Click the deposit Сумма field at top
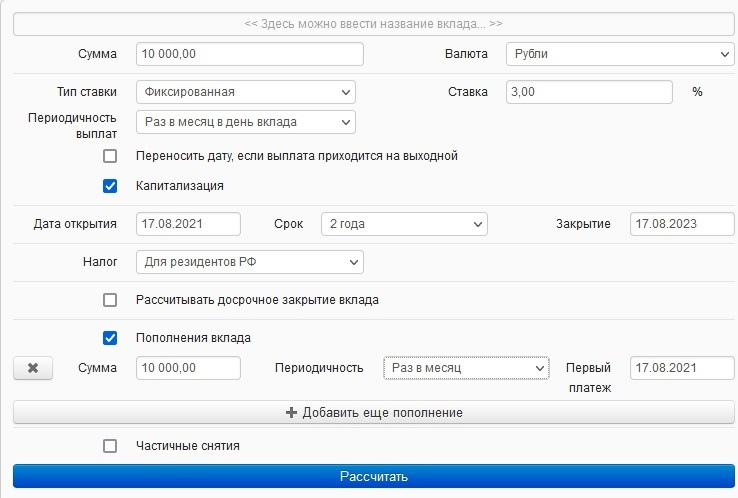 pos(250,54)
